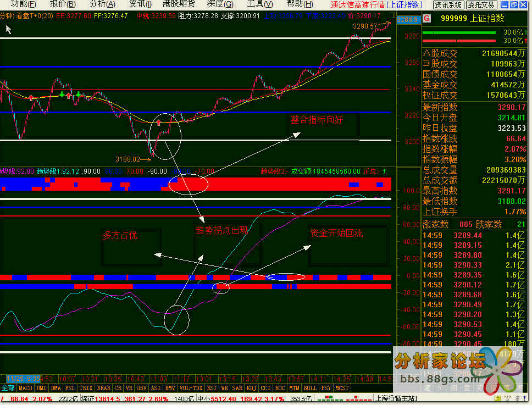Switch to the DMA indicator tab
The width and height of the screenshot is (532, 405).
(56, 388)
